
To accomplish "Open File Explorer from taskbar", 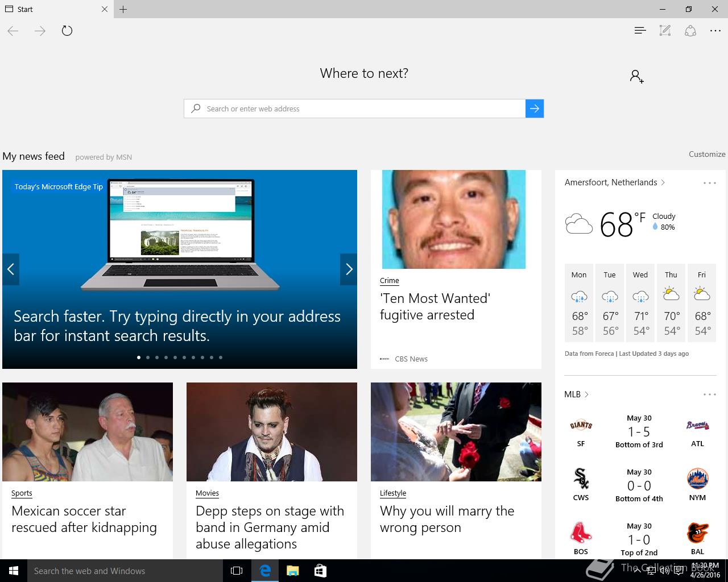I will [x=292, y=571].
